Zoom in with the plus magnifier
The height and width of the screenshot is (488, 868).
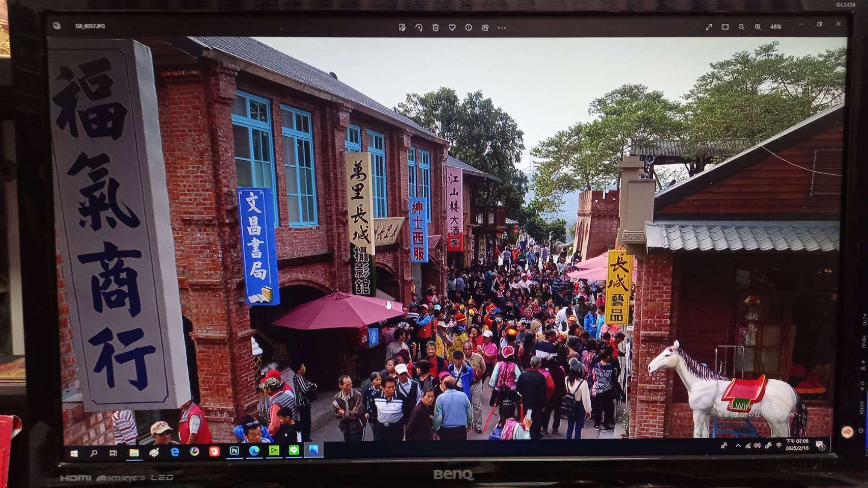pos(758,27)
